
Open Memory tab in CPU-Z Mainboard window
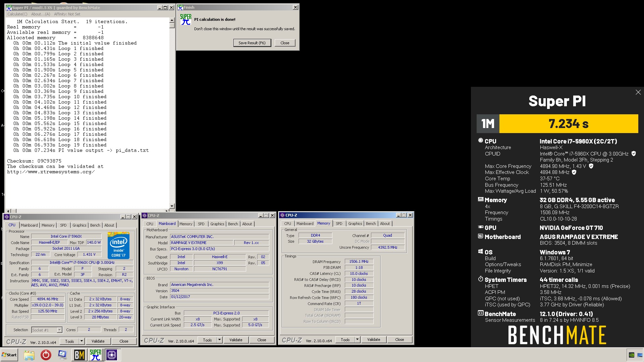tap(186, 224)
